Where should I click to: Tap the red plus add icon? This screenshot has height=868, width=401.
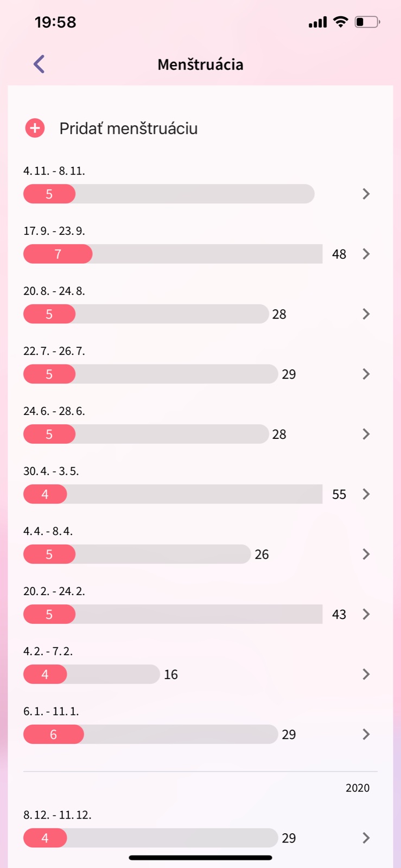click(35, 129)
